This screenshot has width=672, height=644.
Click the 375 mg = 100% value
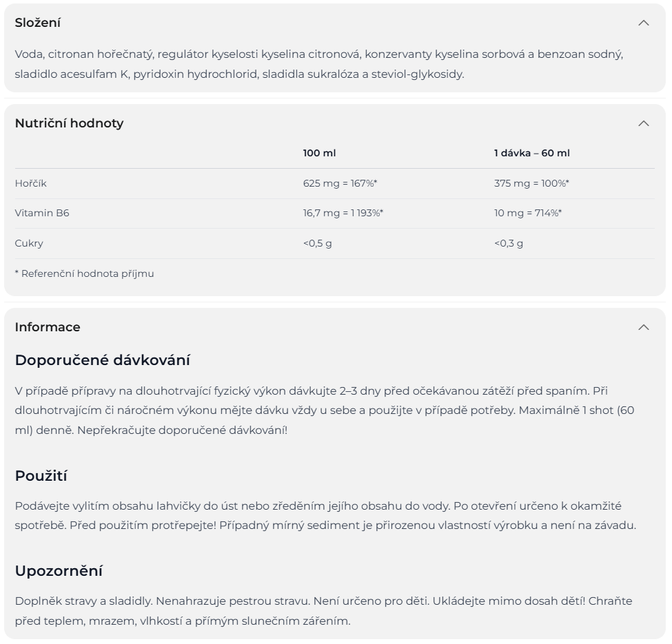click(x=531, y=183)
